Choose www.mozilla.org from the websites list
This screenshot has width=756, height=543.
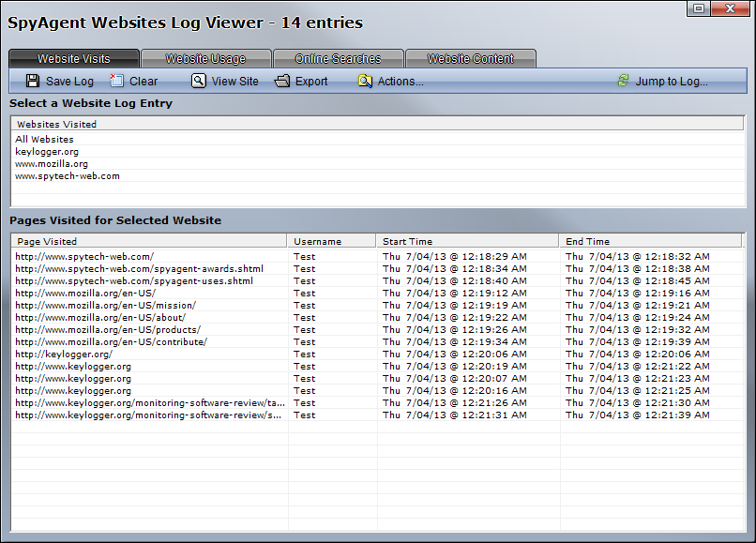coord(52,164)
